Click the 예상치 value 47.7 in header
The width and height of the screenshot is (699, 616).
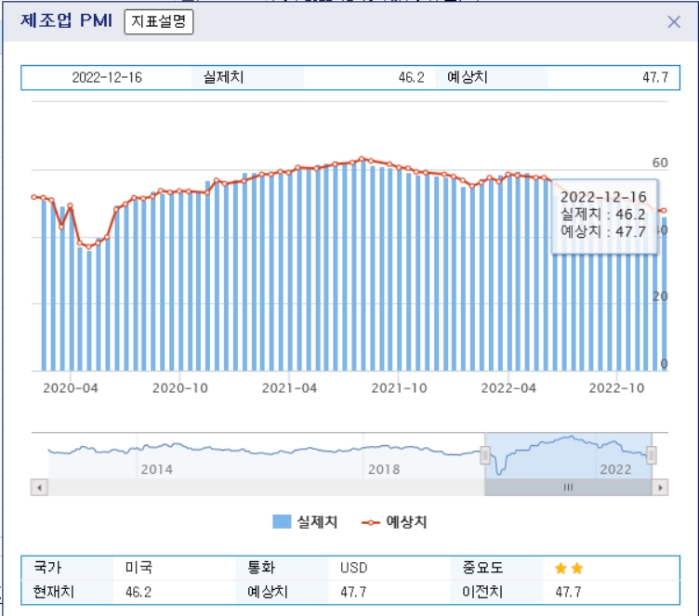(655, 77)
